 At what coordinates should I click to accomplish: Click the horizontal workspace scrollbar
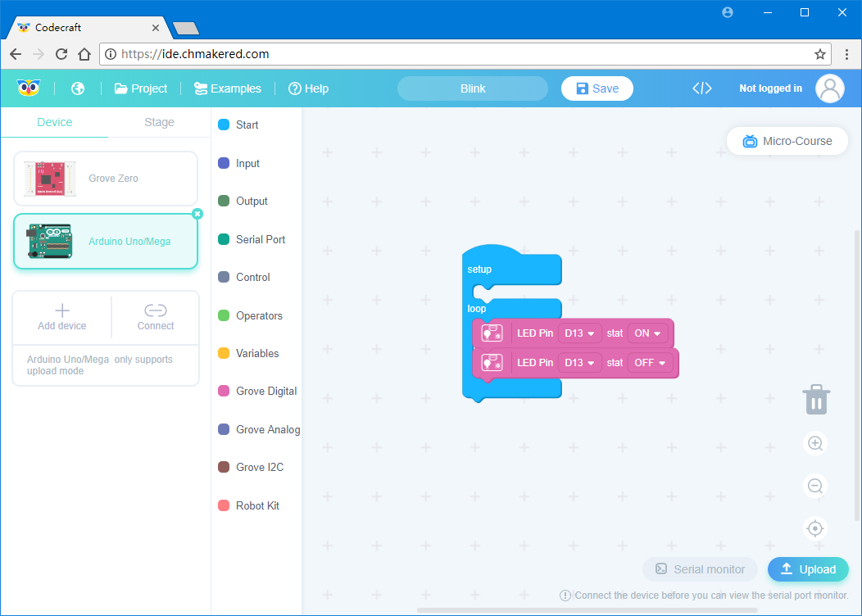pyautogui.click(x=588, y=610)
